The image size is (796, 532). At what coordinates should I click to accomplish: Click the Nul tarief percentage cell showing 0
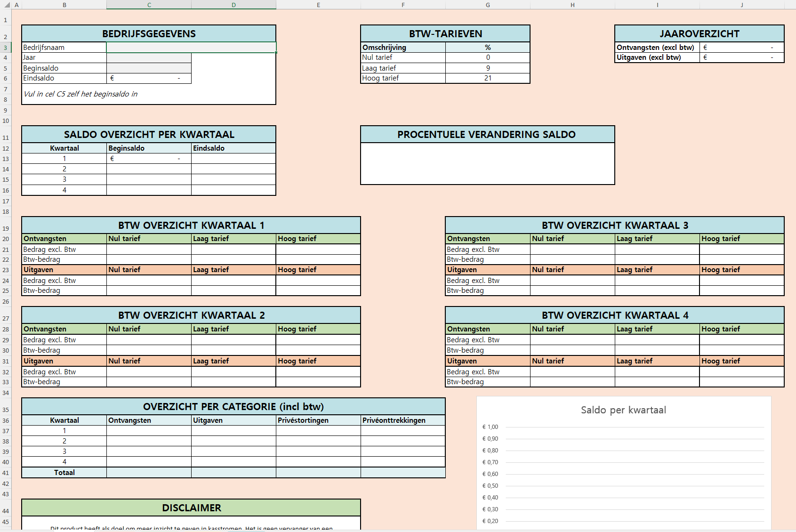click(488, 57)
